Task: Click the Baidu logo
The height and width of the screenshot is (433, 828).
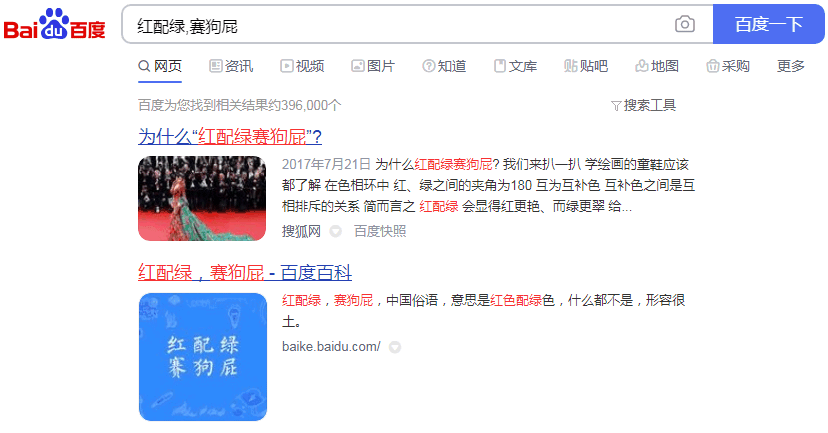Action: (54, 25)
